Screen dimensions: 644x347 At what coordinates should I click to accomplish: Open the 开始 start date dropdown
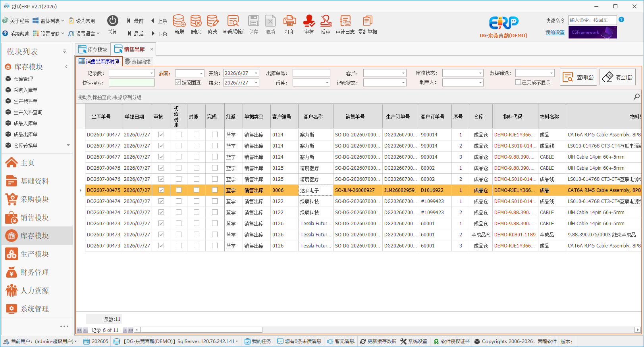tap(256, 73)
